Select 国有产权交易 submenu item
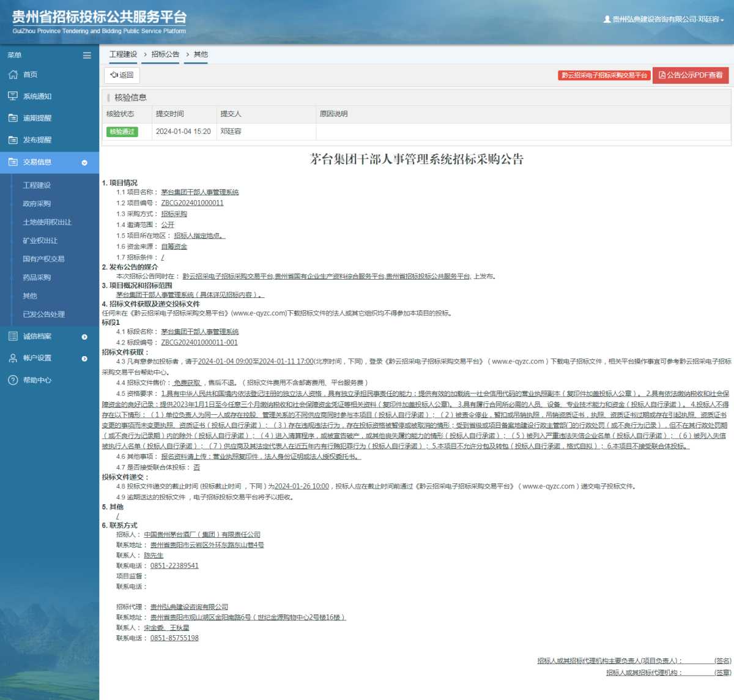Screen dimensions: 734x700 [x=43, y=259]
